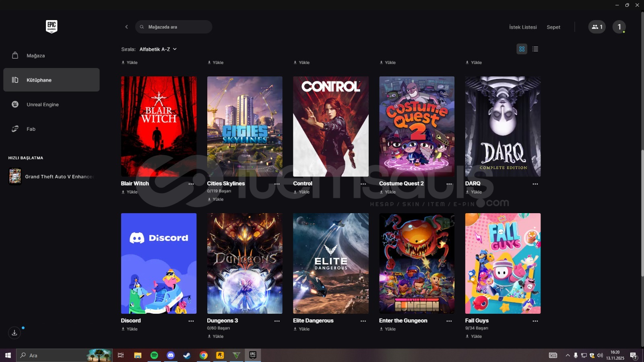Open Control options menu

[x=363, y=184]
